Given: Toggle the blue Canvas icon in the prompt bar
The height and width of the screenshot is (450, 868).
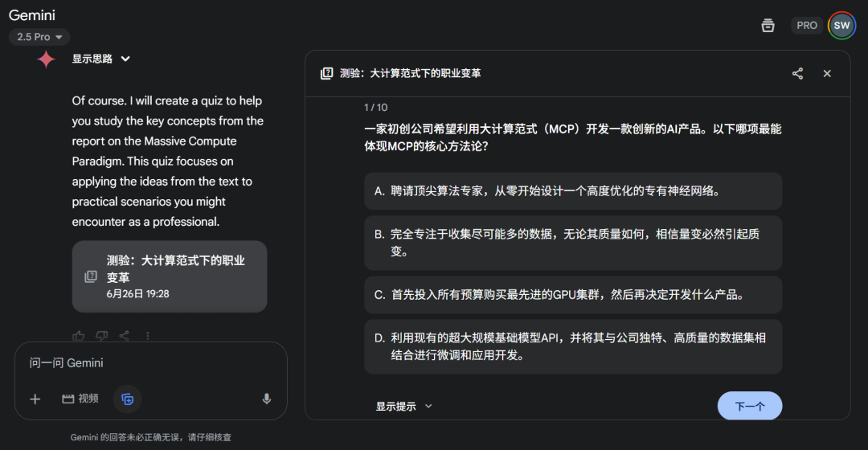Looking at the screenshot, I should click(x=127, y=399).
